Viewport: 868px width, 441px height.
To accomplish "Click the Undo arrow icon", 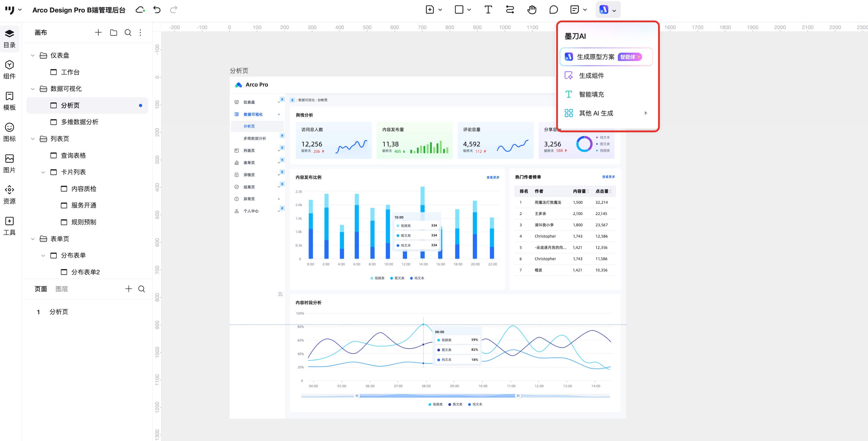I will pyautogui.click(x=157, y=10).
